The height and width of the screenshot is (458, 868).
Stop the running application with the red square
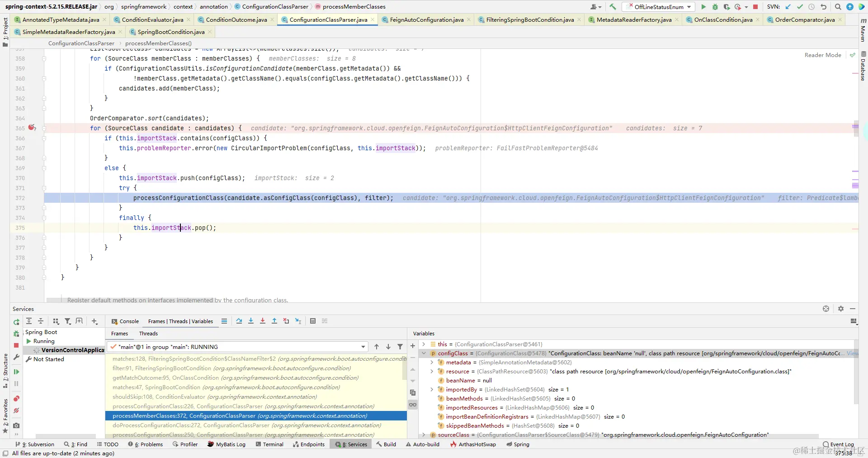pos(755,7)
